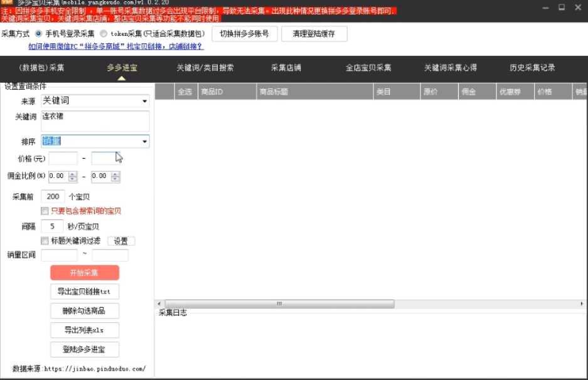Click the 清理登陆缓存 button
The image size is (588, 380).
pos(314,34)
